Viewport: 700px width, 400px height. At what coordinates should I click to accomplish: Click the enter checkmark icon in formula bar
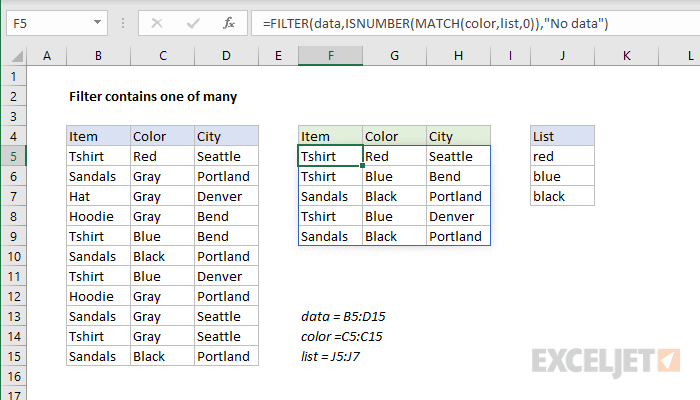(x=192, y=22)
